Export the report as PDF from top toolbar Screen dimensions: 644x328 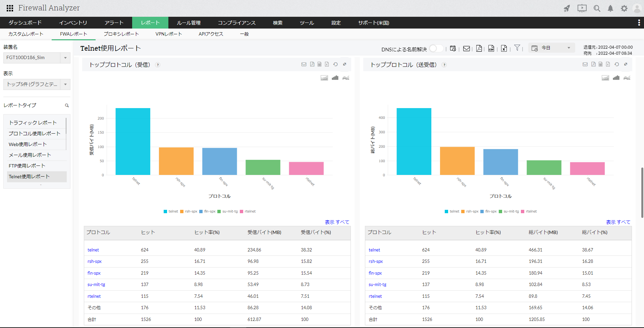pos(479,49)
